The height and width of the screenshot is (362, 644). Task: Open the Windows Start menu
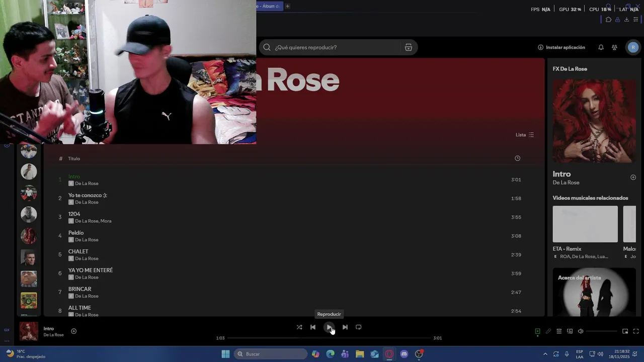tap(225, 354)
